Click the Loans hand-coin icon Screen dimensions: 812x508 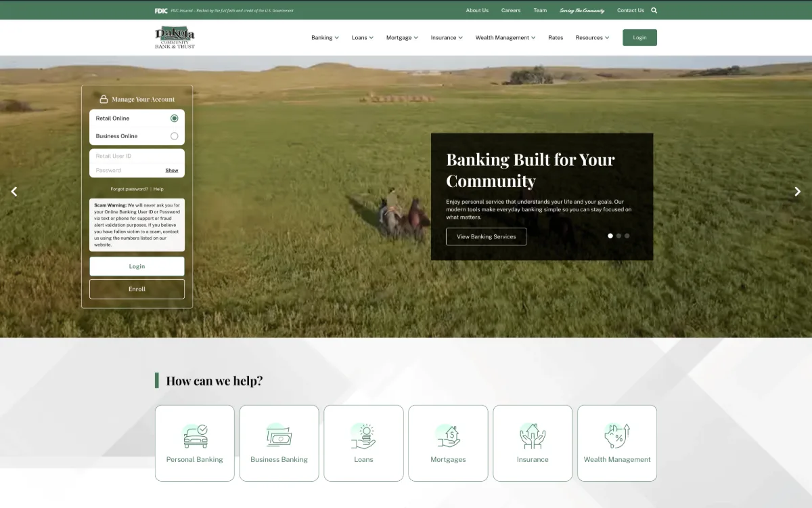[363, 436]
